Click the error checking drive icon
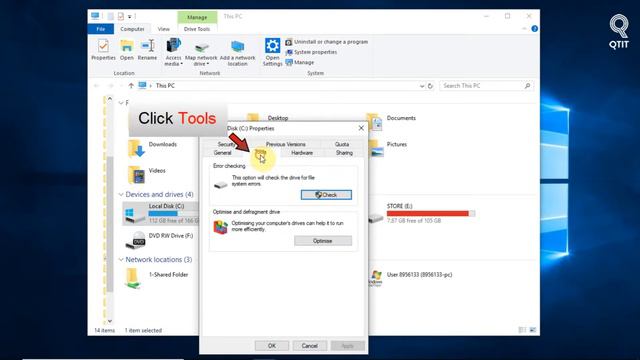 pos(220,185)
